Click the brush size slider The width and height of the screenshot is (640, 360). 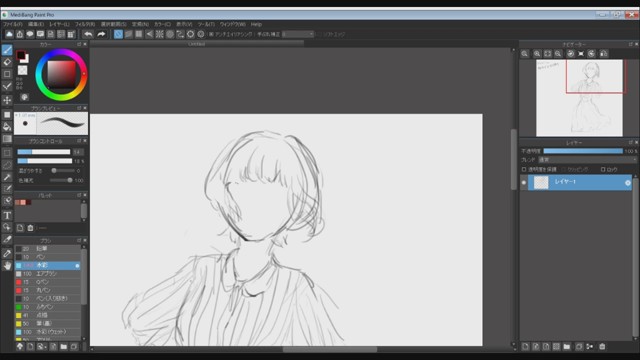44,152
